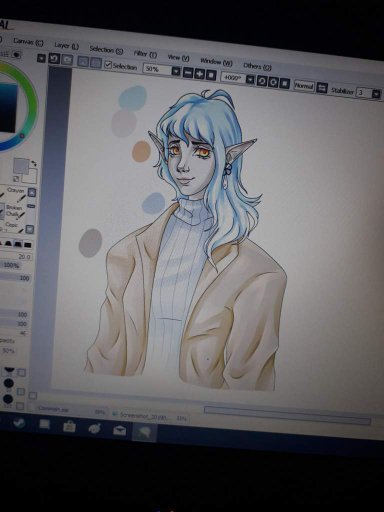
Task: Open the Layer (L) menu
Action: point(66,46)
